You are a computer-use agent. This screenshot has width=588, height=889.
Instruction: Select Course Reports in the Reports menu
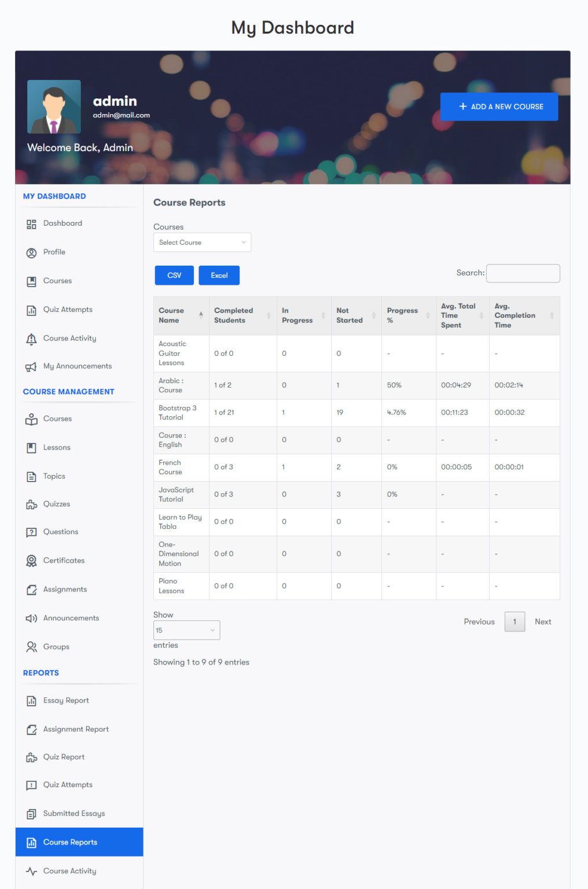coord(70,842)
